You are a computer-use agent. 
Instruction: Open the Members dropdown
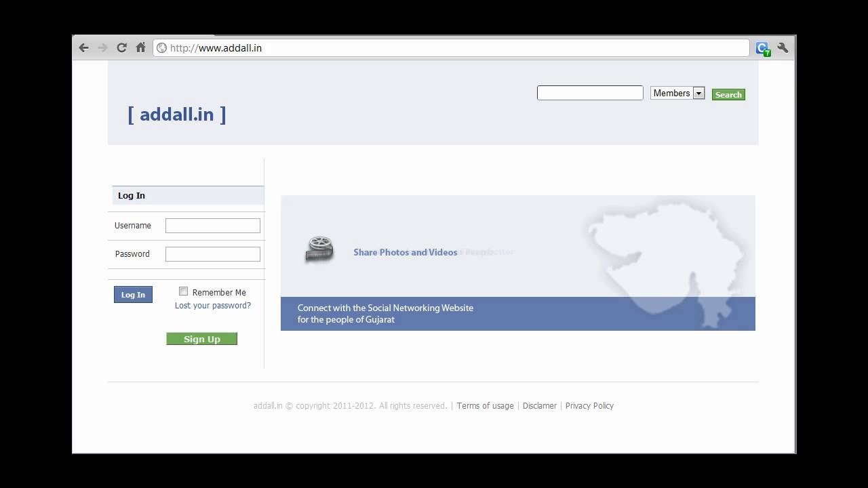point(677,93)
